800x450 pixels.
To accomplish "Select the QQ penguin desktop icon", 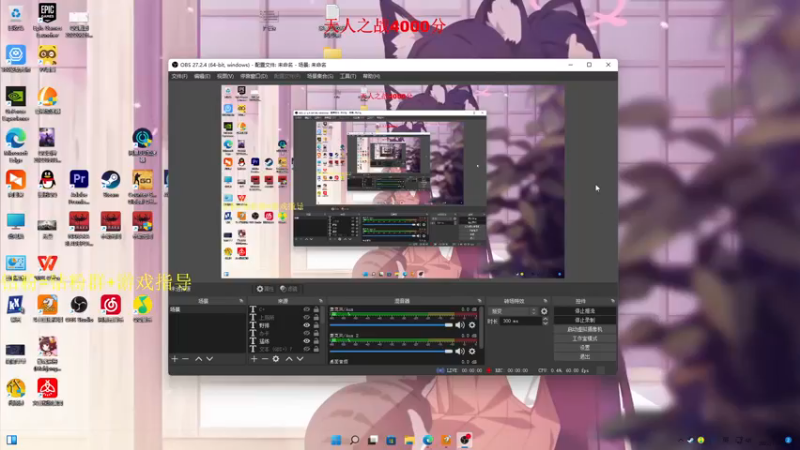I will tap(47, 184).
